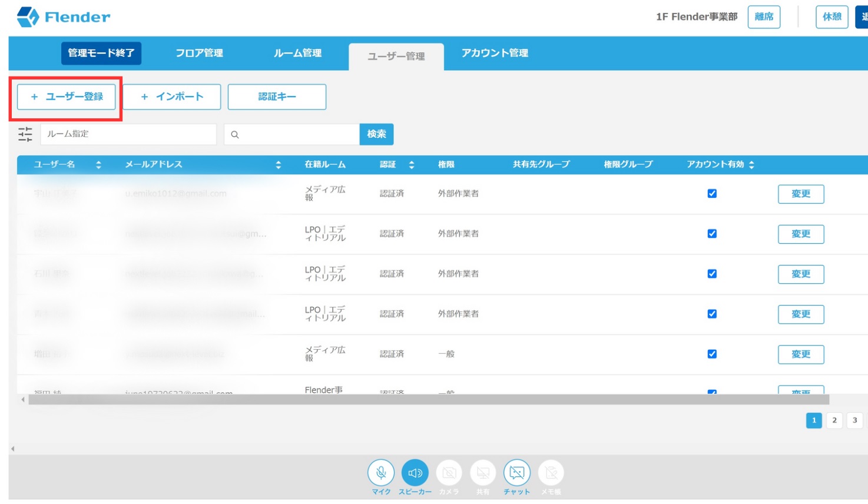Sort by ユーザー名 column arrows
Viewport: 868px width, 504px height.
pos(98,165)
